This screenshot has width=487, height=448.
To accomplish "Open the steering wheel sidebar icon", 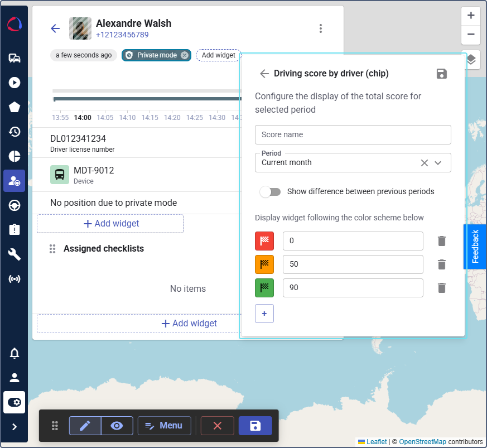I will tap(15, 205).
